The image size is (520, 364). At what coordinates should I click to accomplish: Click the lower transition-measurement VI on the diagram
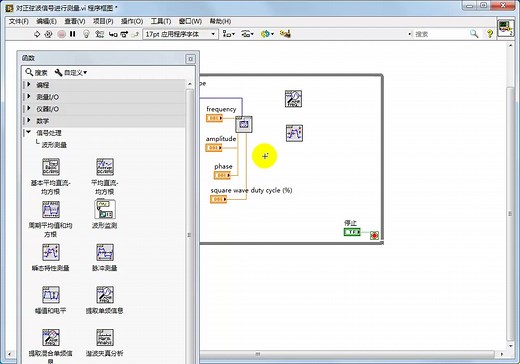(x=294, y=133)
